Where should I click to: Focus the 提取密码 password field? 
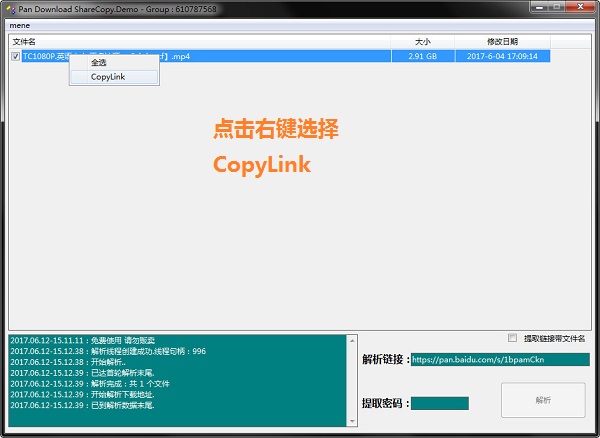[440, 403]
